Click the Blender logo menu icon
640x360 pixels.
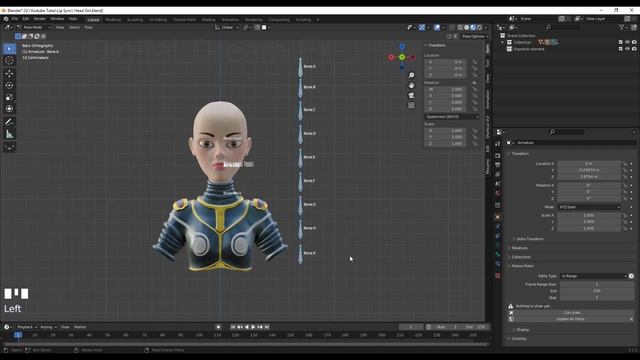click(x=6, y=19)
